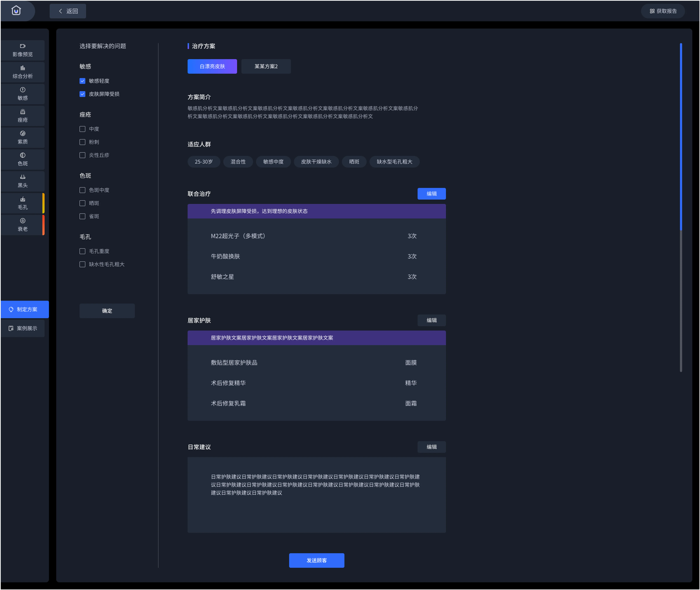
Task: Open 综合分析 in the sidebar
Action: (x=22, y=72)
